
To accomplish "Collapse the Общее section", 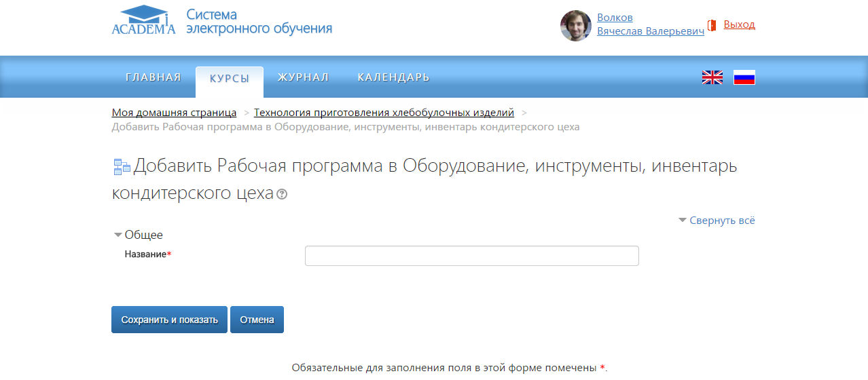I will [138, 235].
